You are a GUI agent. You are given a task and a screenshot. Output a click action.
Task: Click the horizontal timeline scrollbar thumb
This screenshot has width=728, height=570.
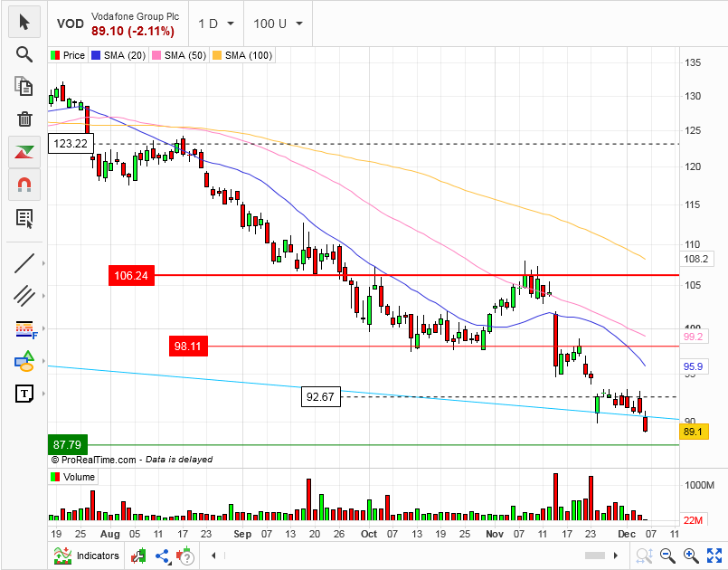point(595,556)
